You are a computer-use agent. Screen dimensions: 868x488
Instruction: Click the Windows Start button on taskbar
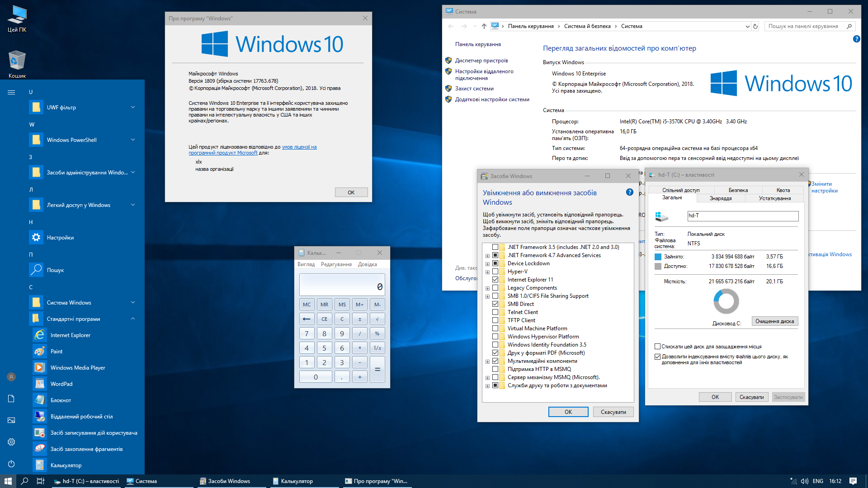8,481
